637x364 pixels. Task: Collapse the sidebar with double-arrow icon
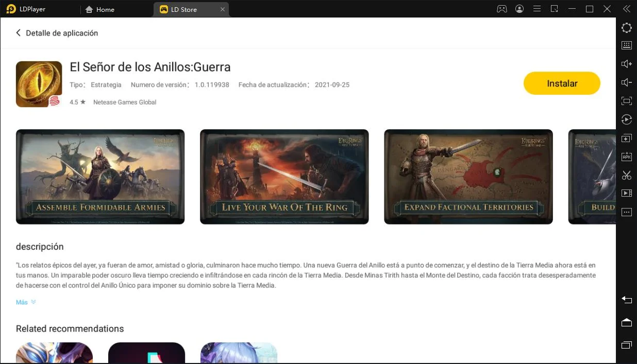coord(627,9)
